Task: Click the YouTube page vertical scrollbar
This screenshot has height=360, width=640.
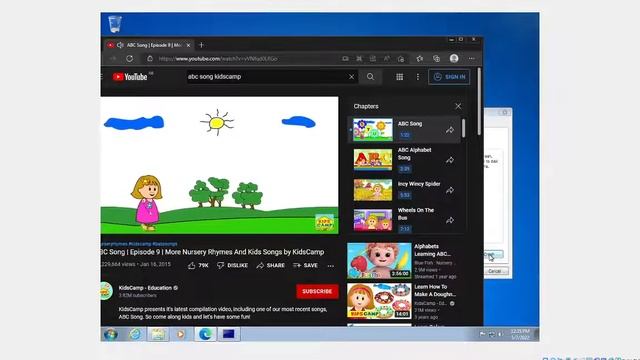Action: pyautogui.click(x=479, y=101)
